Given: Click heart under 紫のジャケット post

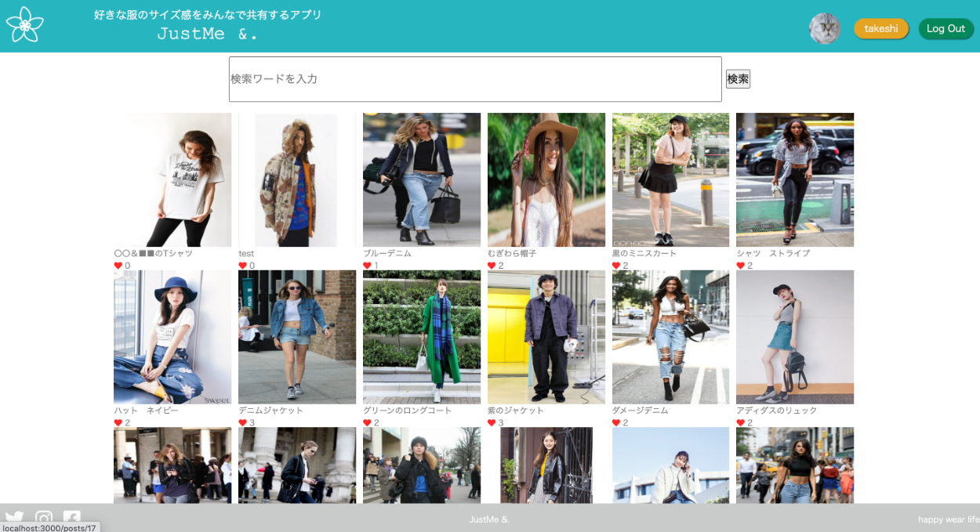Looking at the screenshot, I should click(x=492, y=423).
